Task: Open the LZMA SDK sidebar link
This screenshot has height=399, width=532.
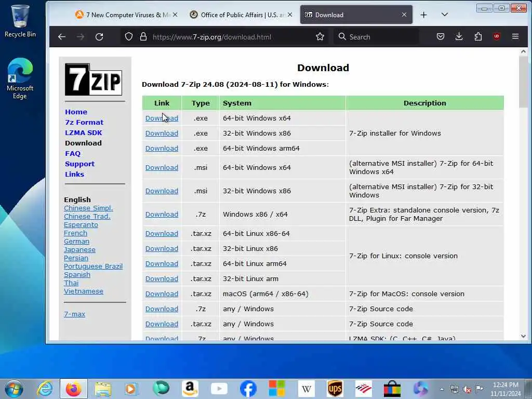Action: coord(84,132)
